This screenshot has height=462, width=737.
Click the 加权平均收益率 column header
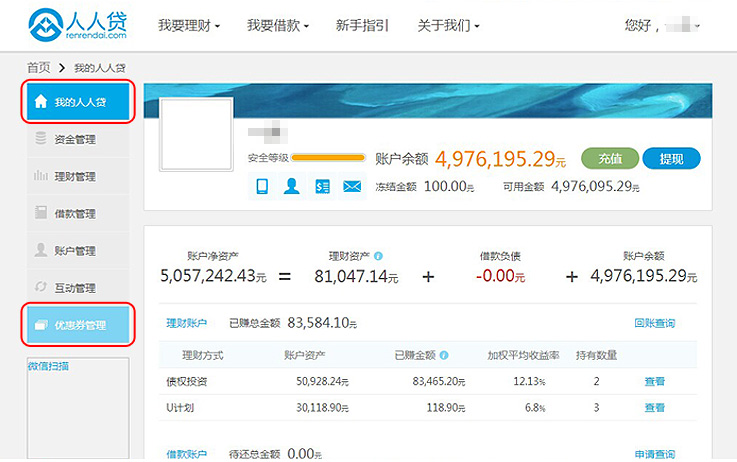(x=523, y=355)
